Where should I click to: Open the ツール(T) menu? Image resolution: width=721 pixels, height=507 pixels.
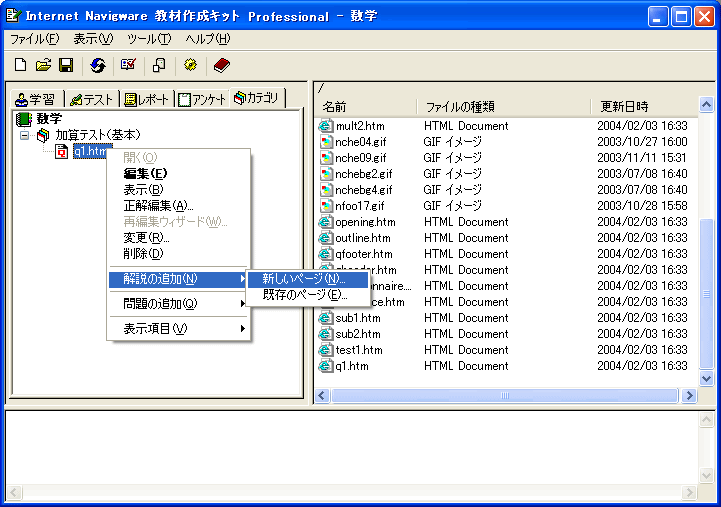[x=149, y=40]
